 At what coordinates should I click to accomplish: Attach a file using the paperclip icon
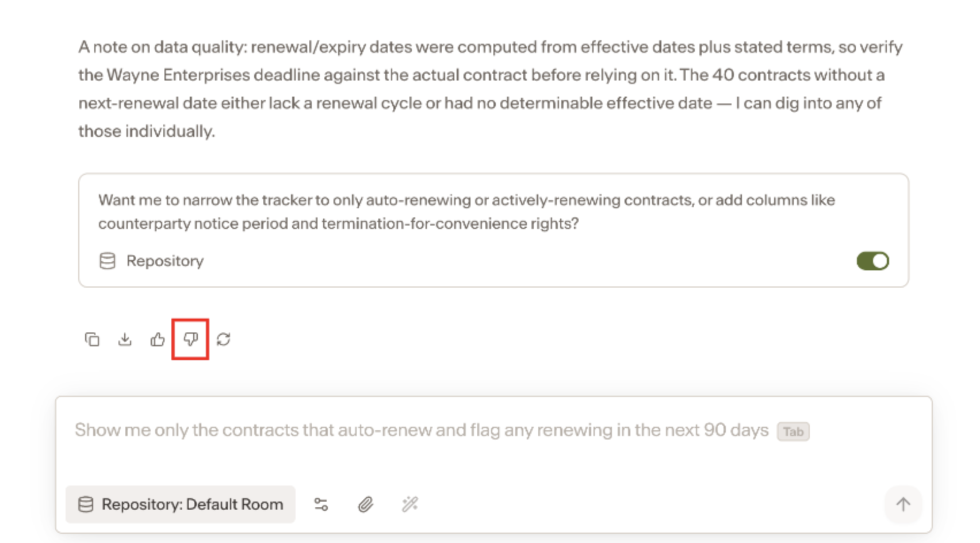(365, 504)
